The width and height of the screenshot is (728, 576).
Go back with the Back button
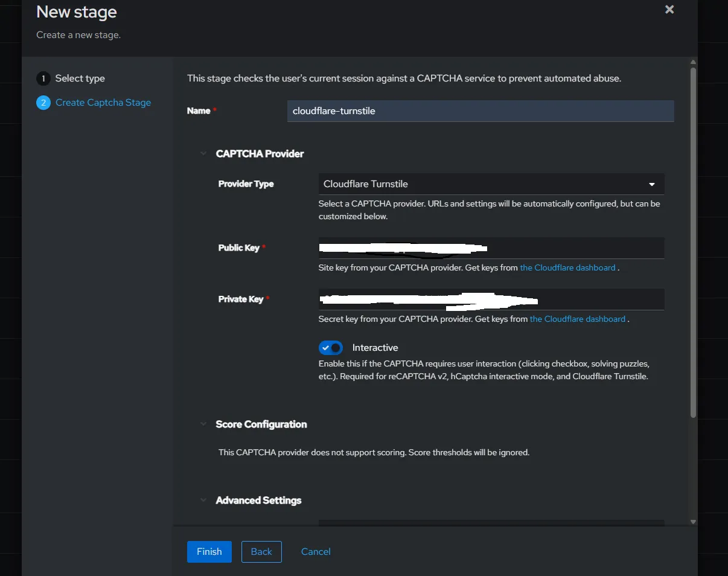pyautogui.click(x=261, y=552)
